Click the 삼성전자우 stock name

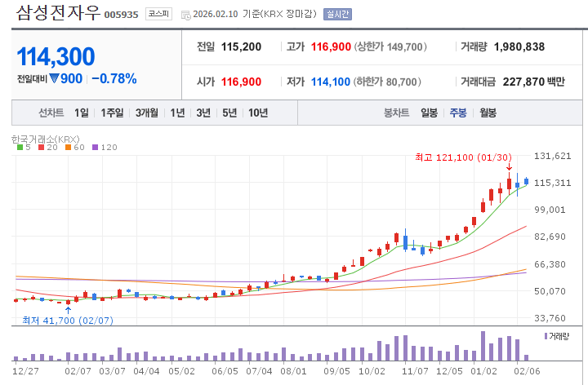[57, 14]
